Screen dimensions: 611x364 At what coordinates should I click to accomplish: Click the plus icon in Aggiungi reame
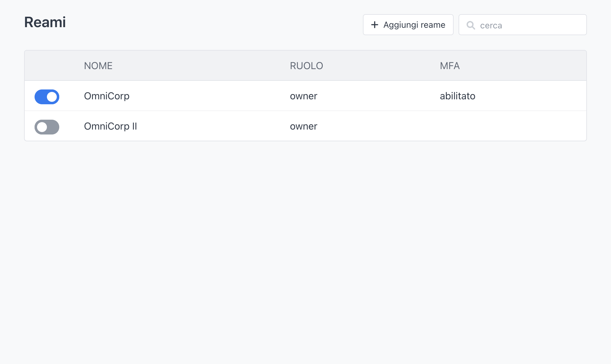tap(374, 25)
